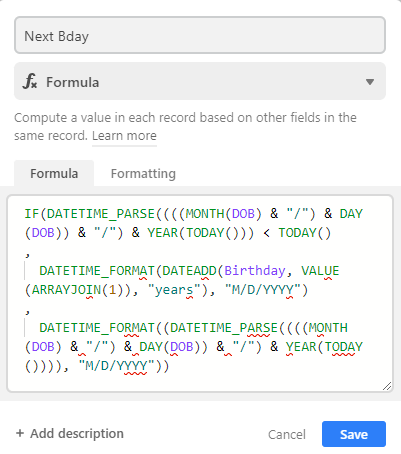Viewport: 401px width, 454px height.
Task: Click the Birthday field reference in the formula
Action: click(255, 271)
